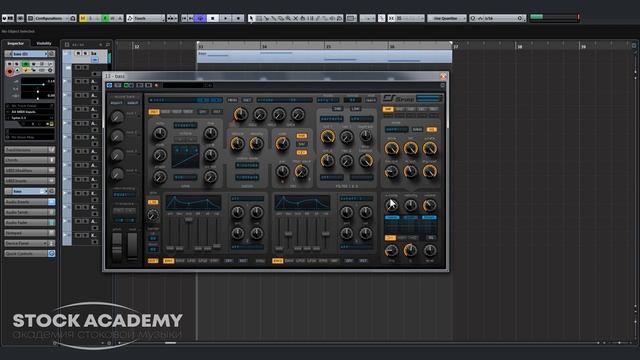The image size is (640, 360).
Task: Toggle the orange LOG glide button
Action: pyautogui.click(x=153, y=202)
